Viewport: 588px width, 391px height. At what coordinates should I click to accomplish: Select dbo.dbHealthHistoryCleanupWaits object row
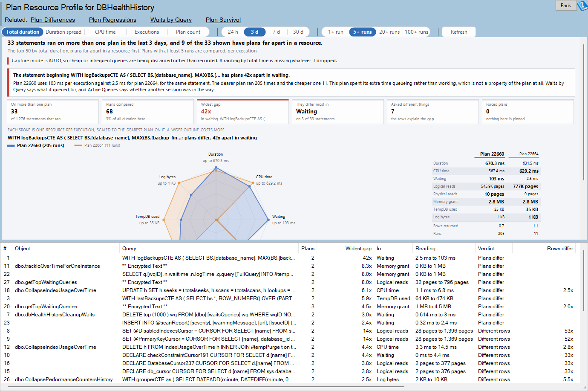click(x=290, y=315)
